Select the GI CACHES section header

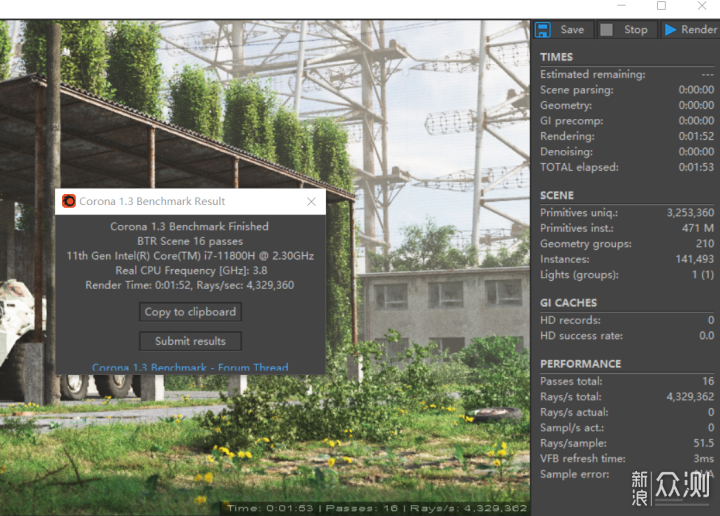coord(568,303)
